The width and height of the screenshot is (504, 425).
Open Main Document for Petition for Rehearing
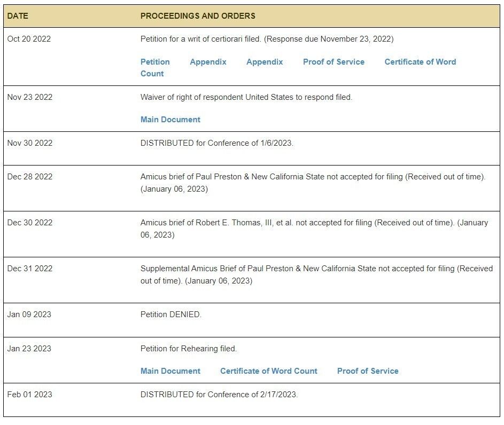[170, 371]
